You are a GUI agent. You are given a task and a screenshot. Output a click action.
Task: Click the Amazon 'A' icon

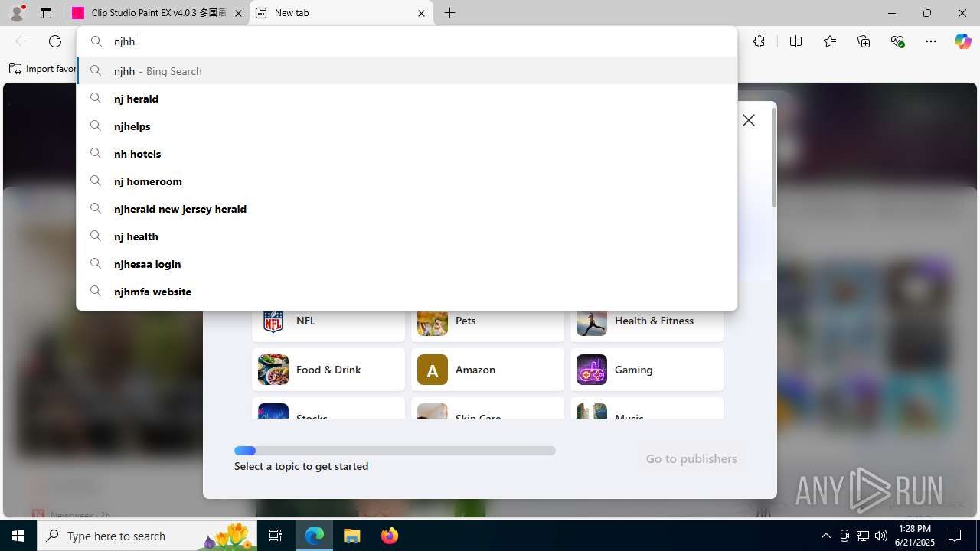(433, 370)
